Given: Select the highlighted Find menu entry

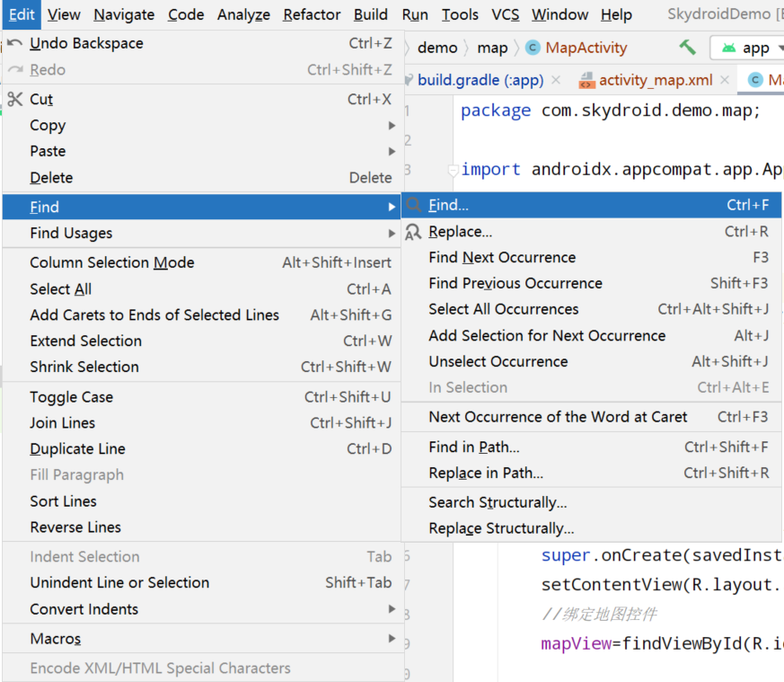Looking at the screenshot, I should [x=202, y=207].
